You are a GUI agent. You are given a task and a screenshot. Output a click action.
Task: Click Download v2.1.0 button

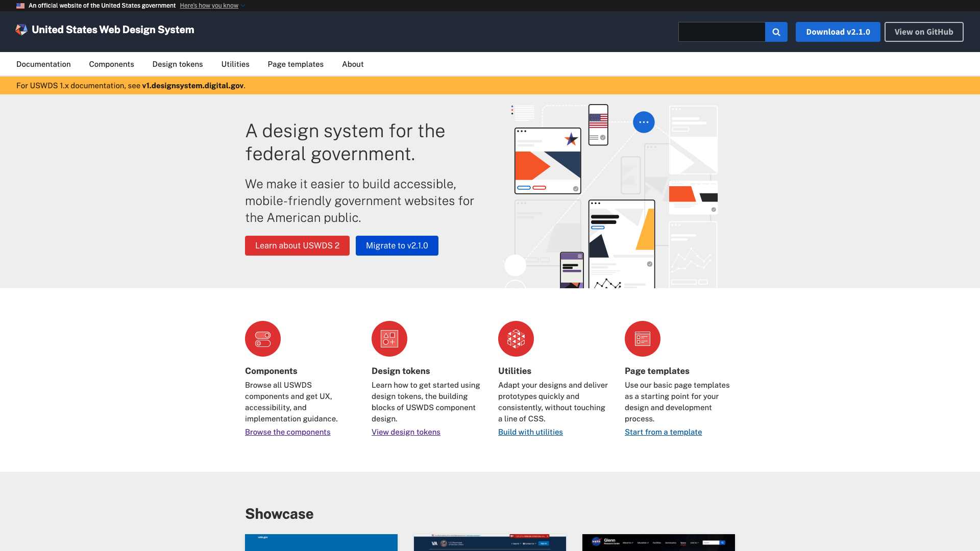coord(838,32)
